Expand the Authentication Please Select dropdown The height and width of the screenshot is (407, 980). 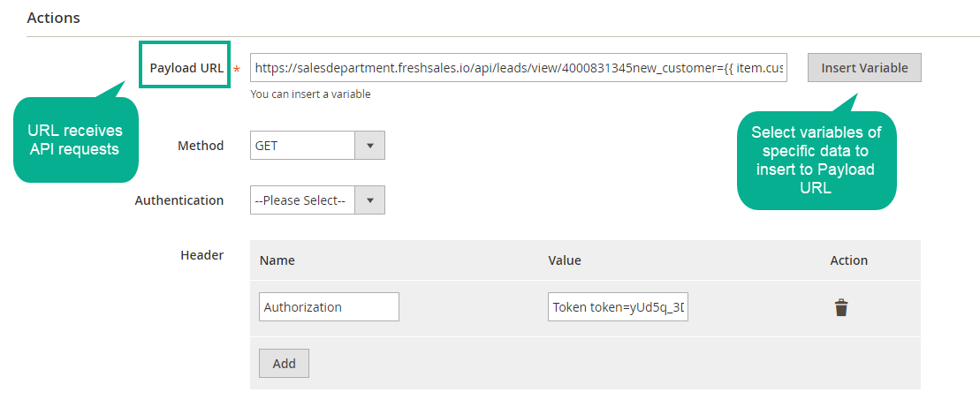tap(317, 200)
